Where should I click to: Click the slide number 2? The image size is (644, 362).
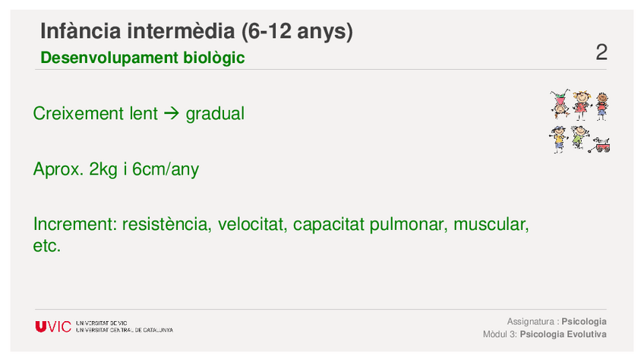[x=601, y=52]
